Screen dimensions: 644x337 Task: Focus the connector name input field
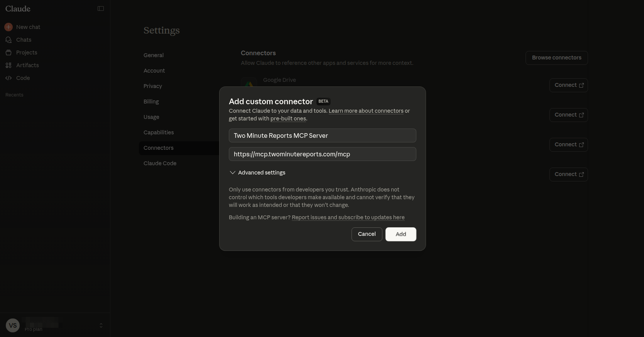click(x=322, y=135)
